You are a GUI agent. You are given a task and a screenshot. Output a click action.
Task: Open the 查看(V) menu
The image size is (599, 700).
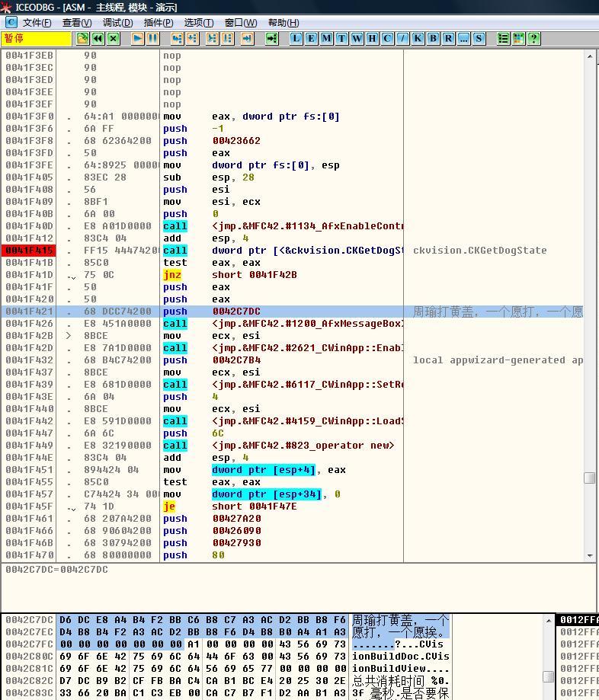(x=77, y=22)
